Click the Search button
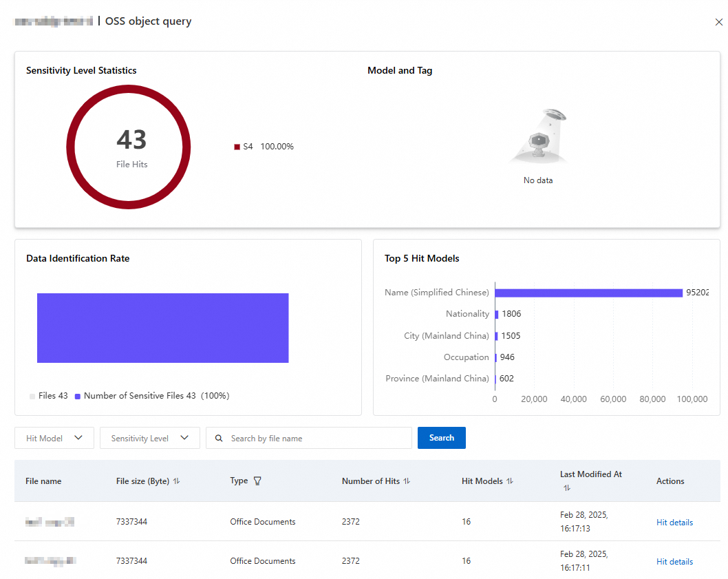The image size is (728, 579). (x=441, y=438)
